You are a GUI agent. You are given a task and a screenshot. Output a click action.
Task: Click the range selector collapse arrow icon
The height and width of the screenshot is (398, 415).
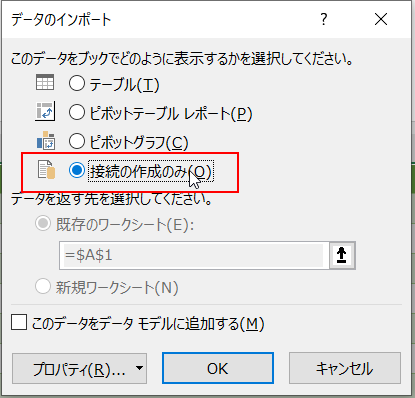(342, 255)
